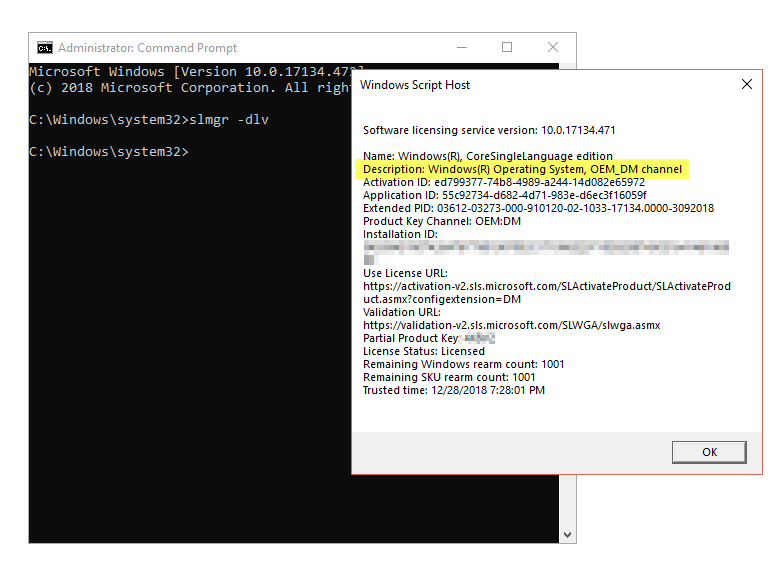Close the Command Prompt window
Image resolution: width=781 pixels, height=567 pixels.
click(x=553, y=47)
